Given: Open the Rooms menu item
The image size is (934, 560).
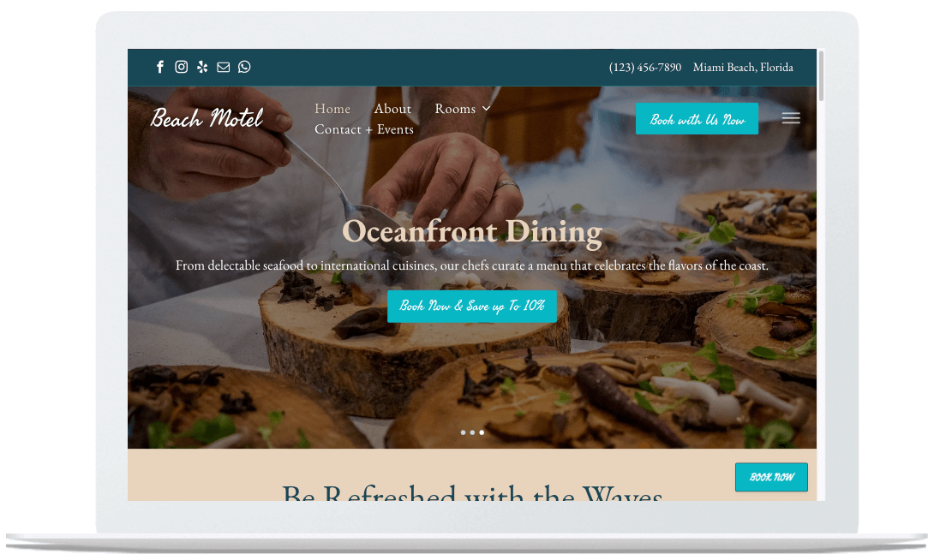Looking at the screenshot, I should [x=455, y=108].
